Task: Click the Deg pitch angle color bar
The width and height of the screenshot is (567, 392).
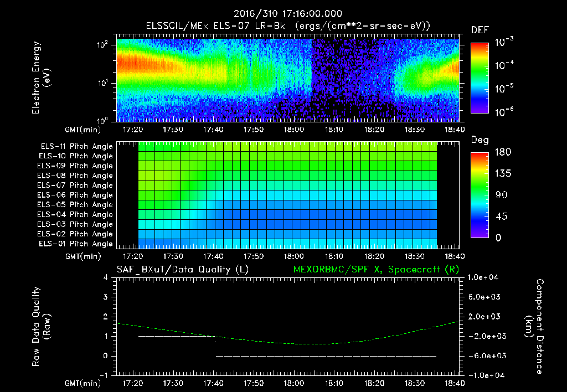Action: click(x=480, y=195)
